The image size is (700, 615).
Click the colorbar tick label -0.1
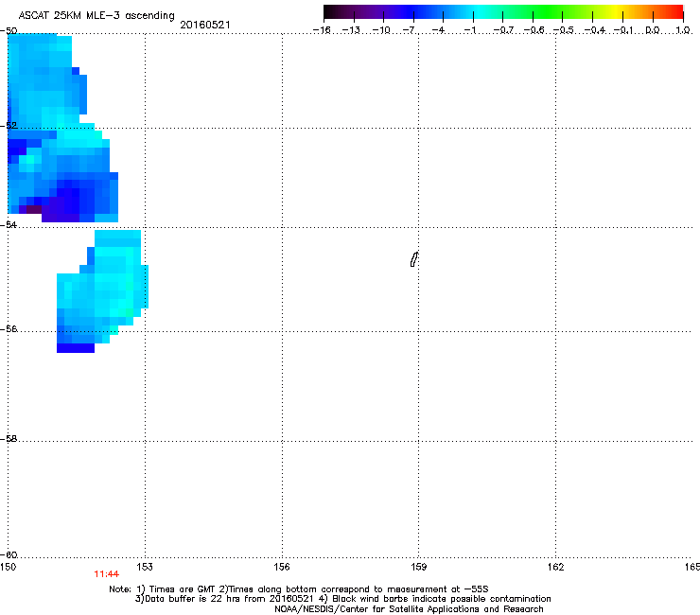click(x=623, y=30)
